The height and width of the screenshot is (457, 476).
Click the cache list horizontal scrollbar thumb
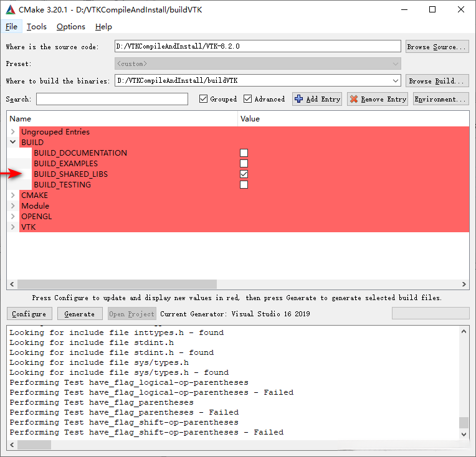(117, 284)
